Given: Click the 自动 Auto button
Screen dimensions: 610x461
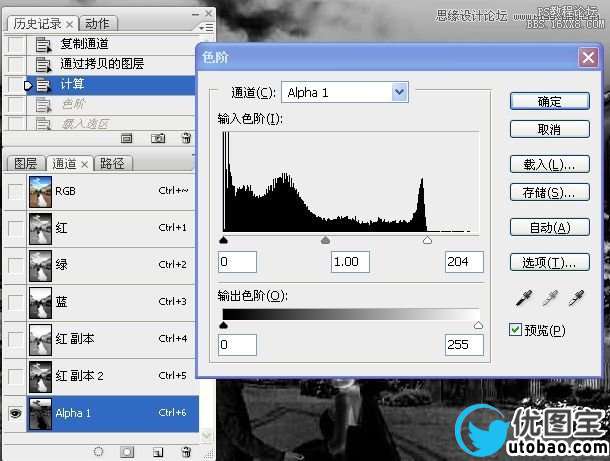Looking at the screenshot, I should pos(549,228).
